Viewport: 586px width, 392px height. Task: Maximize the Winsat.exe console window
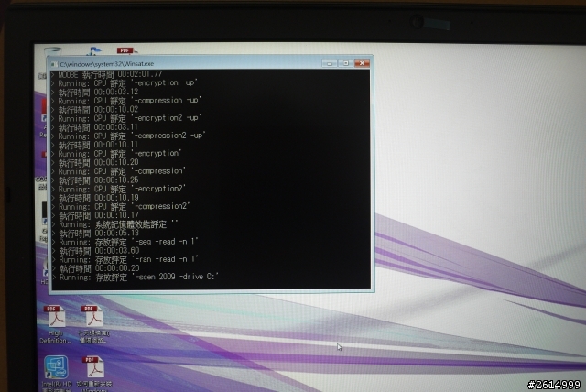click(346, 63)
